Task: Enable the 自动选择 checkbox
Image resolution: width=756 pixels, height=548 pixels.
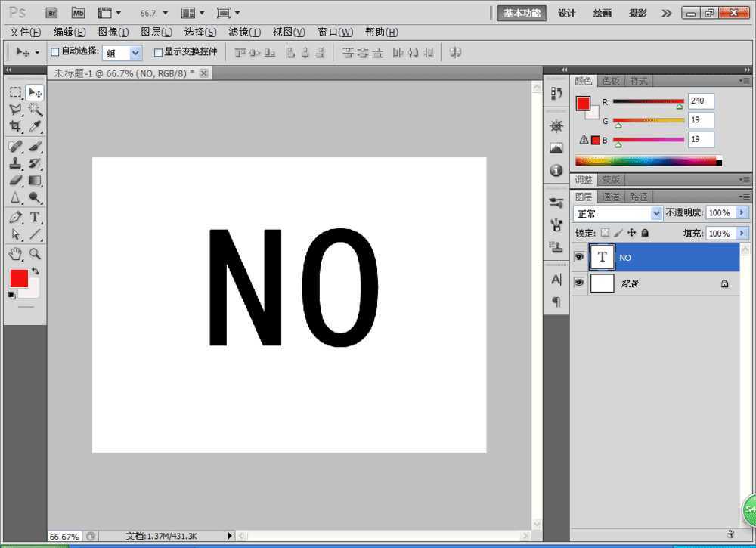Action: (x=54, y=52)
